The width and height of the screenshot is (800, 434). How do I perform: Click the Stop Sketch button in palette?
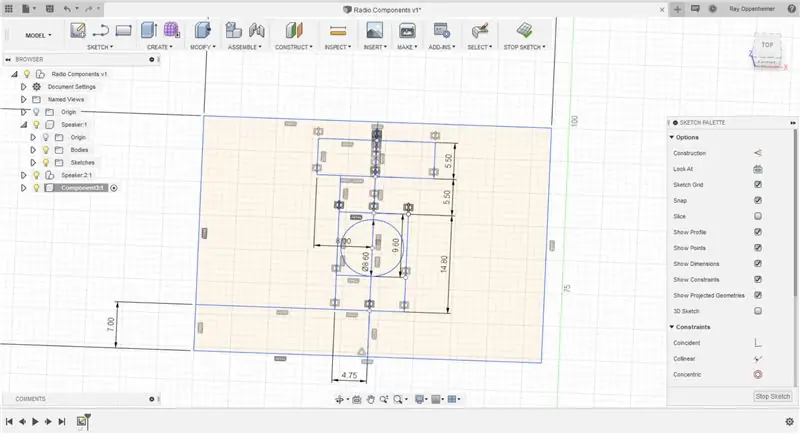point(772,396)
